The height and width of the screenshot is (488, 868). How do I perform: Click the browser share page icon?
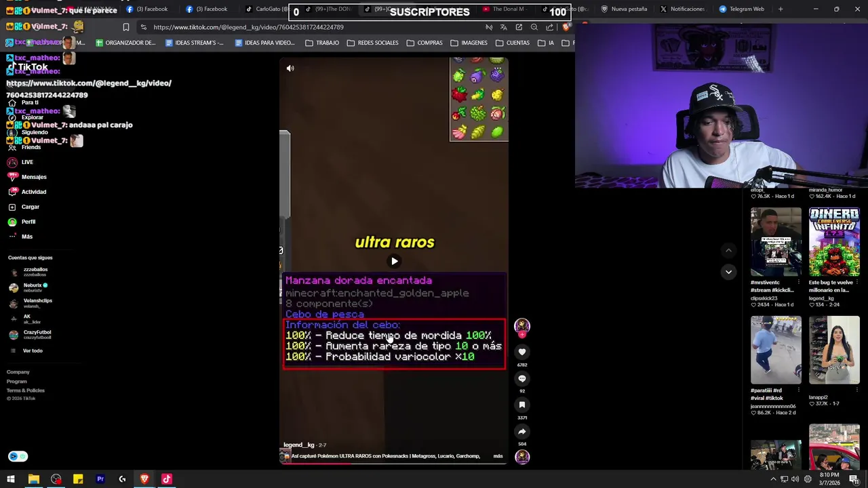[x=549, y=27]
